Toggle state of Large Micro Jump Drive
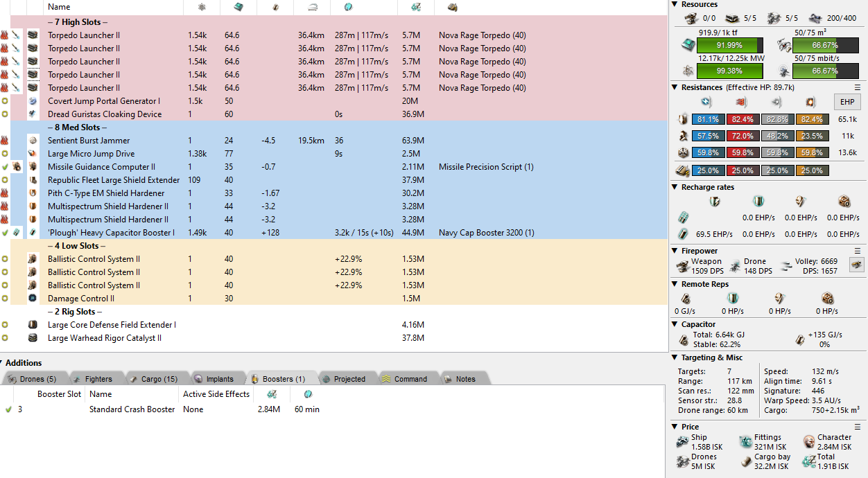 coord(5,154)
